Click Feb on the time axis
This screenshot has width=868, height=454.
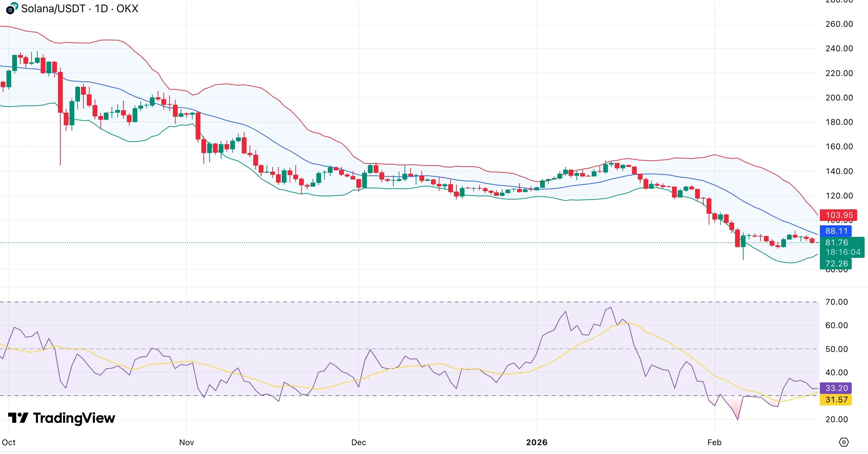(x=715, y=442)
